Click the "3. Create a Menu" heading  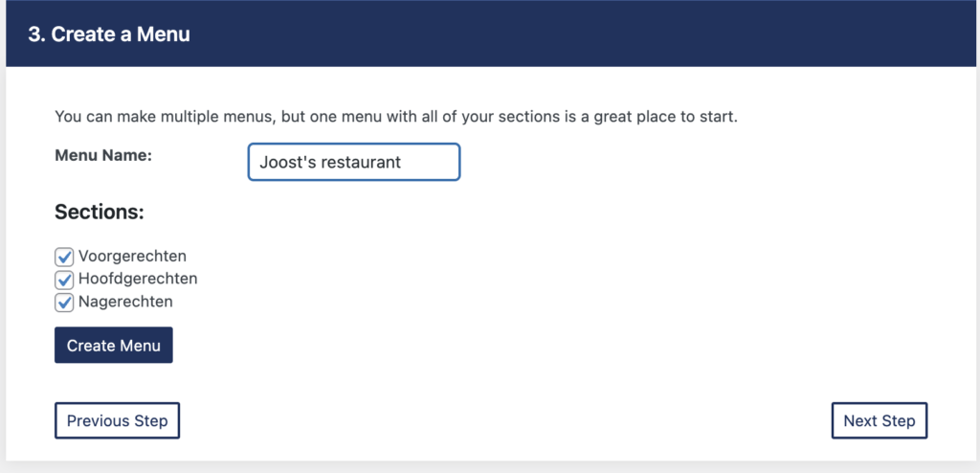[x=109, y=34]
